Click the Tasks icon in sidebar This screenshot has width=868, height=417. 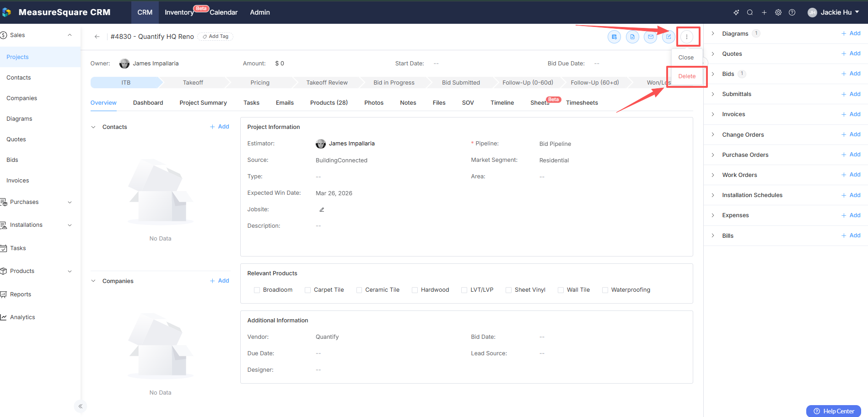click(x=4, y=248)
